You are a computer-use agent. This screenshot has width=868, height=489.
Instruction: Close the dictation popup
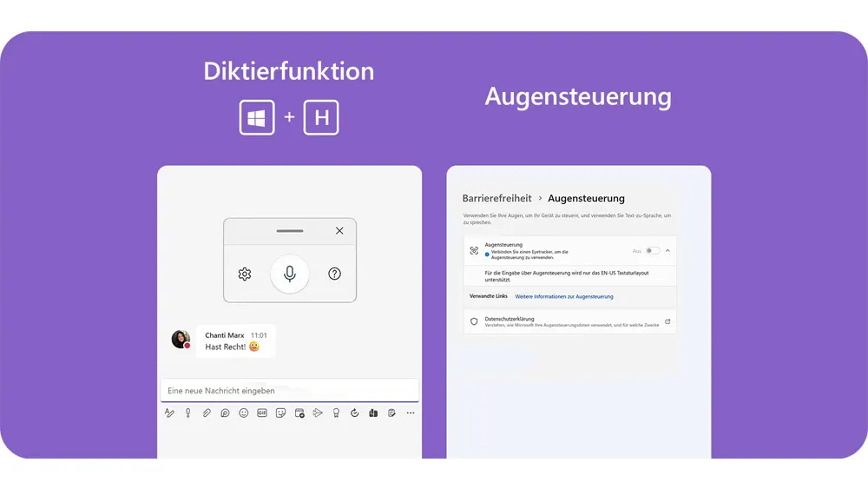[339, 231]
